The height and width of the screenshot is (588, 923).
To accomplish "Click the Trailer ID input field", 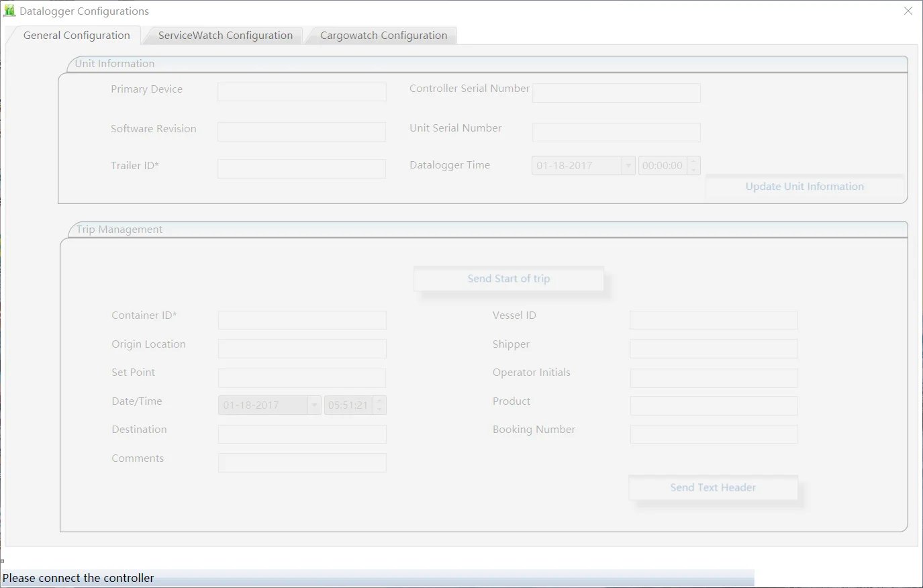I will [302, 168].
